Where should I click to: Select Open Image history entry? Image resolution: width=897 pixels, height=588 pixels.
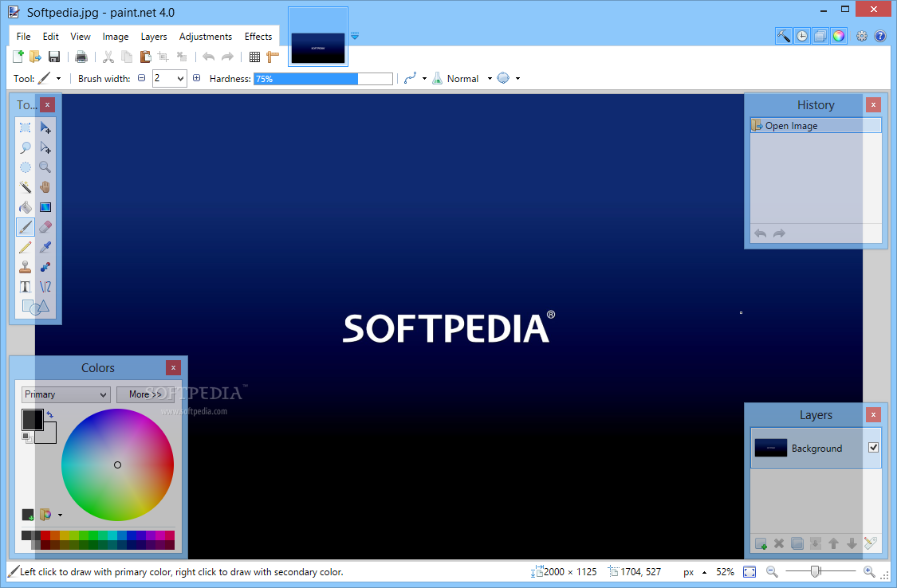tap(816, 126)
